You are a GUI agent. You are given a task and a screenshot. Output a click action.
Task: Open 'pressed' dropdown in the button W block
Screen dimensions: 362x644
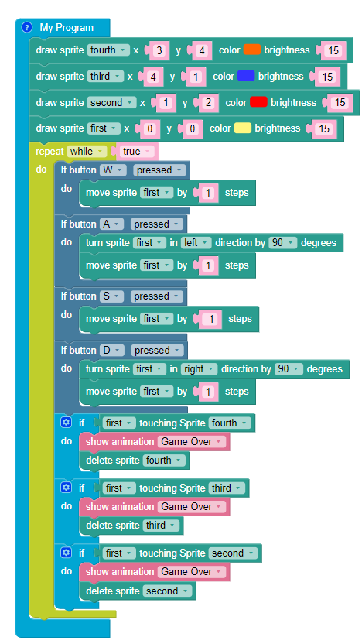159,170
